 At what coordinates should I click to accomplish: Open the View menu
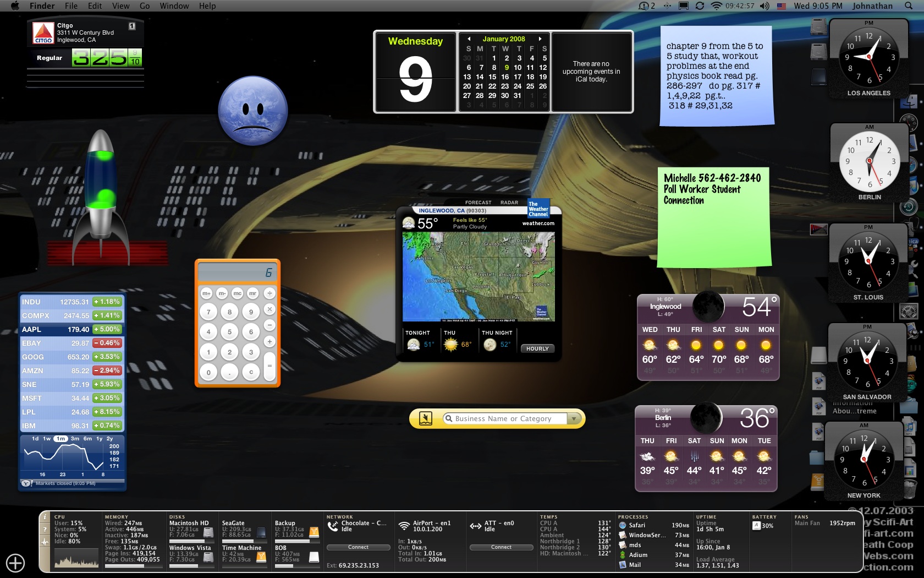click(120, 6)
